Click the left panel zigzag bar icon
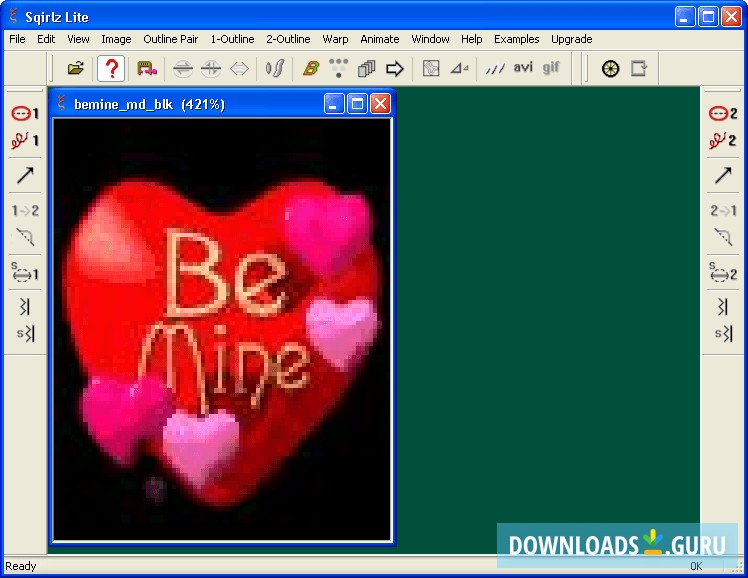The image size is (748, 578). (25, 307)
